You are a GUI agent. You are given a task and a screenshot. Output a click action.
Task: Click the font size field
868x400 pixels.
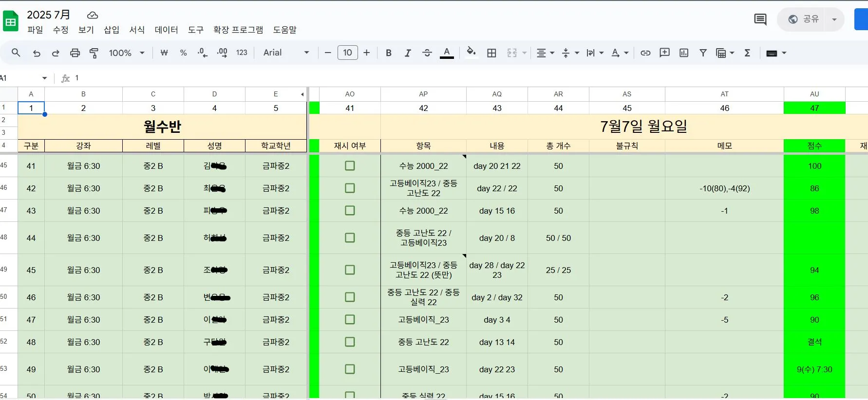pos(347,53)
